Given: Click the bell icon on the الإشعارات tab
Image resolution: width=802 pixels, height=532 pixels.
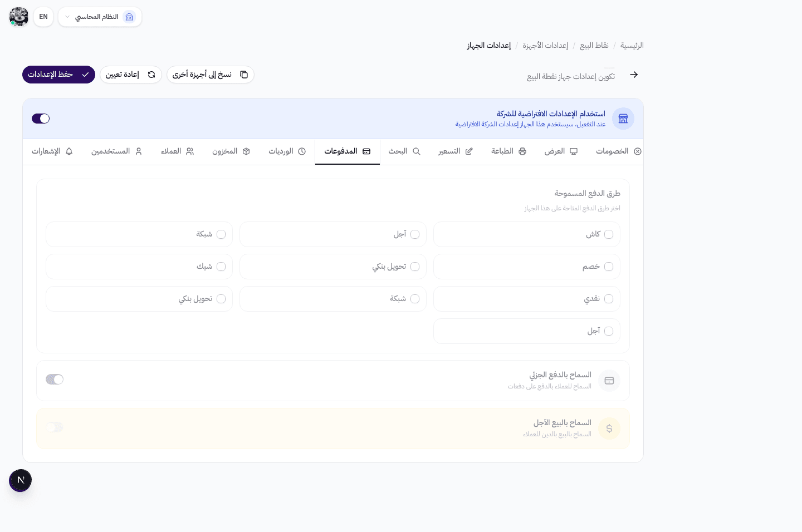Looking at the screenshot, I should tap(69, 151).
